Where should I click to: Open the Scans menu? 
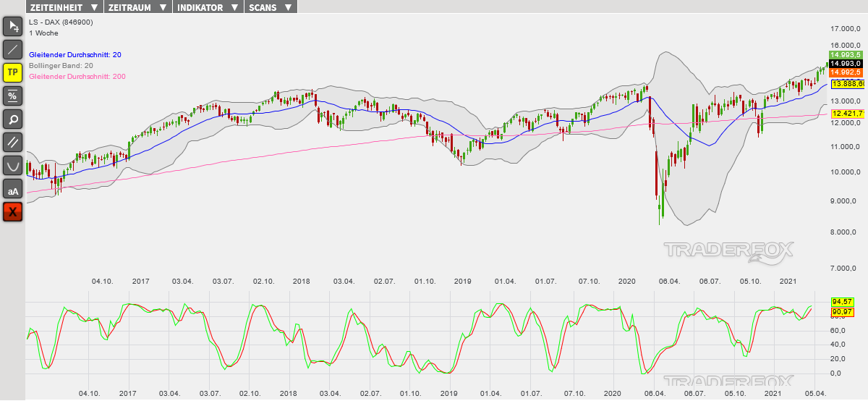point(271,7)
